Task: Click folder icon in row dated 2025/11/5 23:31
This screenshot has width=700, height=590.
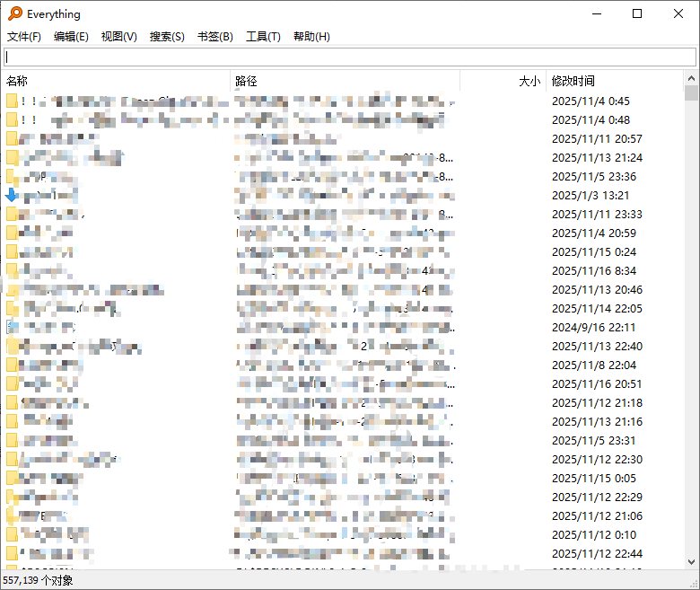Action: coord(12,440)
